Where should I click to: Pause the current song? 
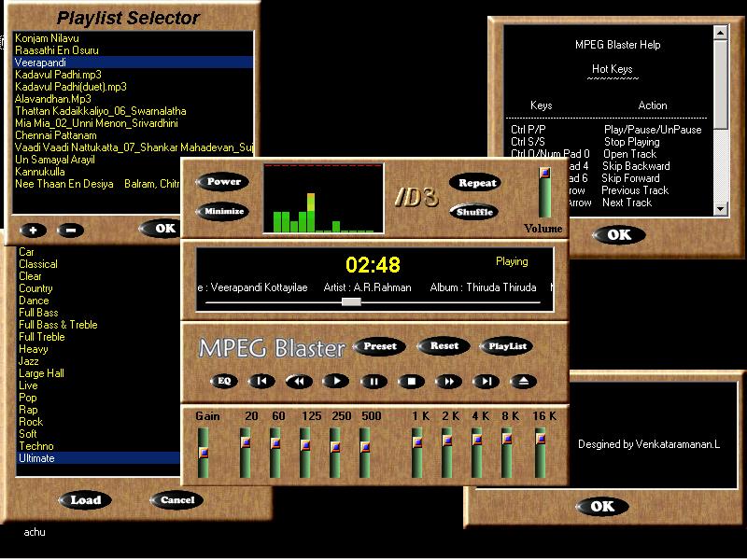coord(373,382)
